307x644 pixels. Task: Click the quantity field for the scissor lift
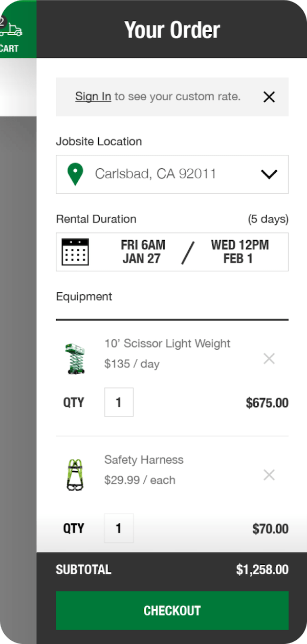click(x=119, y=402)
